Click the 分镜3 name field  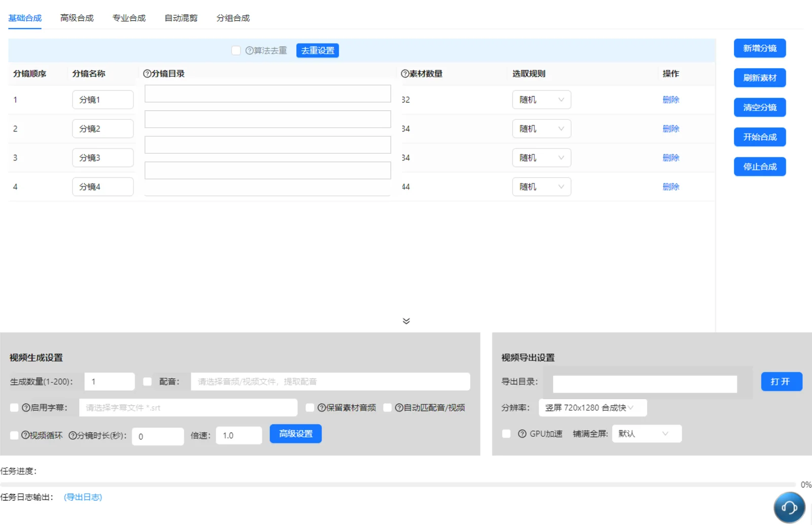(x=103, y=158)
